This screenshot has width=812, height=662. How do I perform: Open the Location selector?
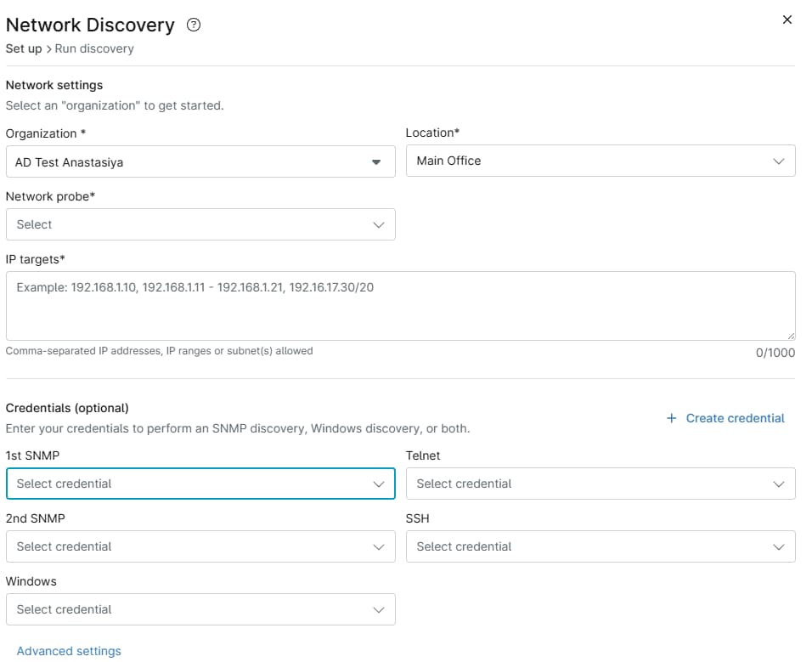point(601,161)
